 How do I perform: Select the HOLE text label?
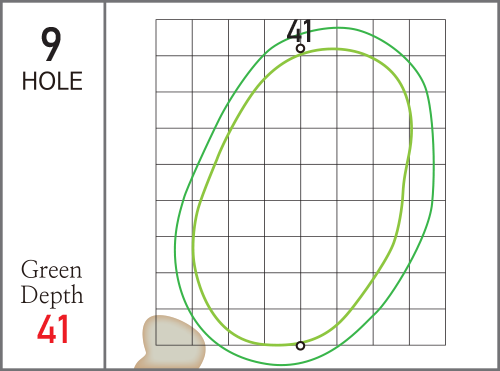[x=52, y=81]
